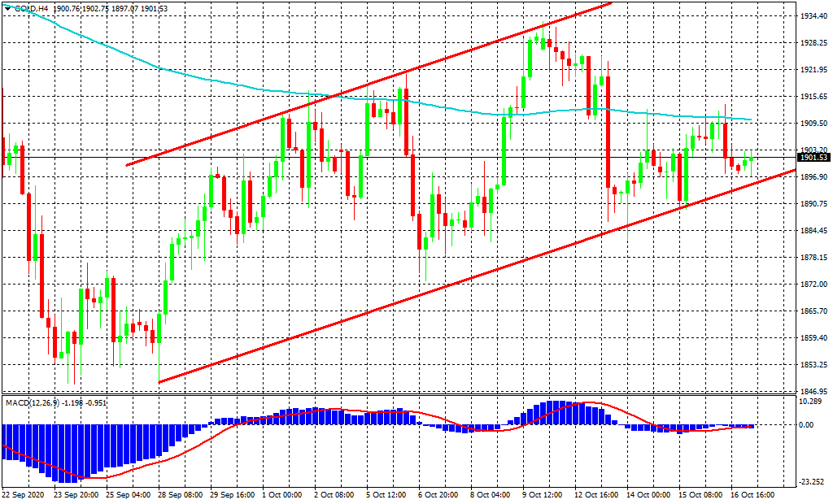Image resolution: width=833 pixels, height=504 pixels.
Task: Click the 6 Oct 20:00 time label
Action: tap(440, 494)
